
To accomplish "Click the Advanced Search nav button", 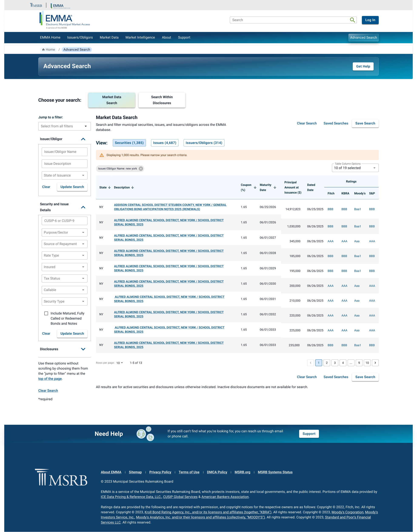I will (x=363, y=37).
